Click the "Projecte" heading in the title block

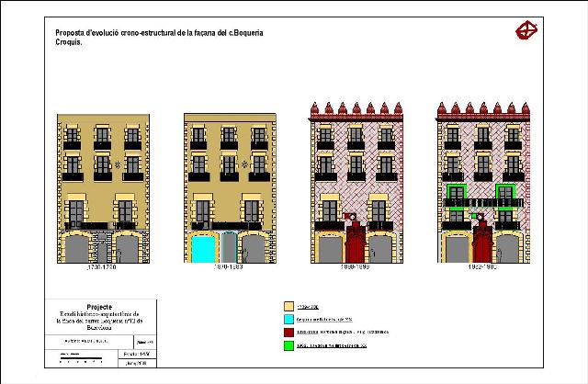tap(98, 307)
